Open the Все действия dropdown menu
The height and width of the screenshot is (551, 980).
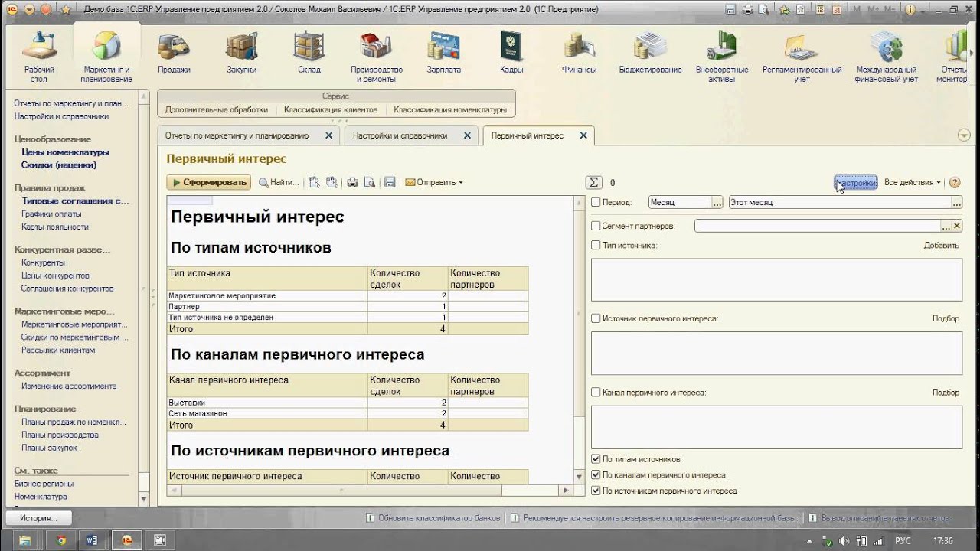click(912, 182)
